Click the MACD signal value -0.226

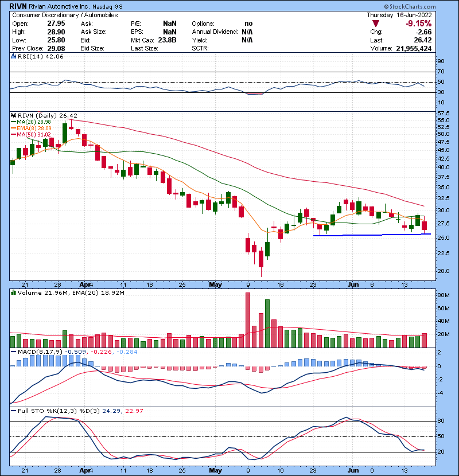click(x=101, y=352)
